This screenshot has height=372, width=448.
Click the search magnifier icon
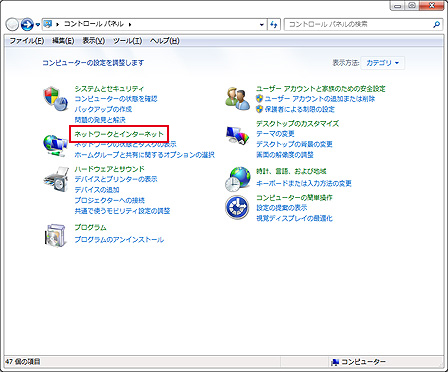click(x=436, y=24)
